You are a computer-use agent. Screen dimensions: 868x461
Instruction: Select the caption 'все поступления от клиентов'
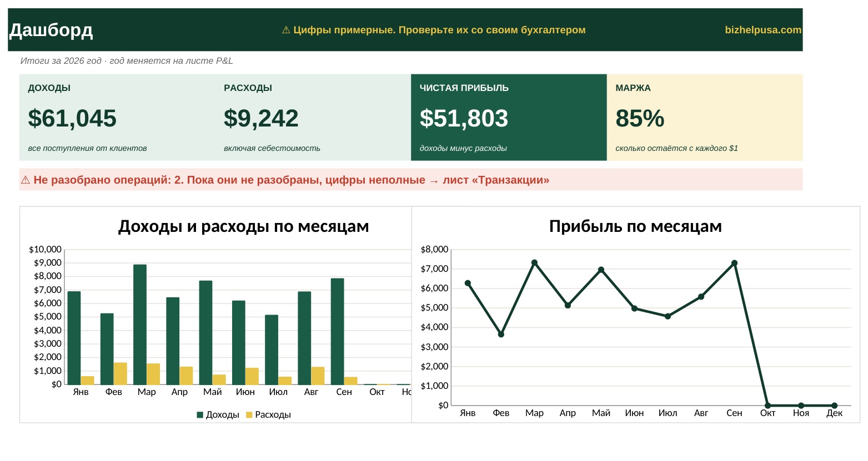87,148
